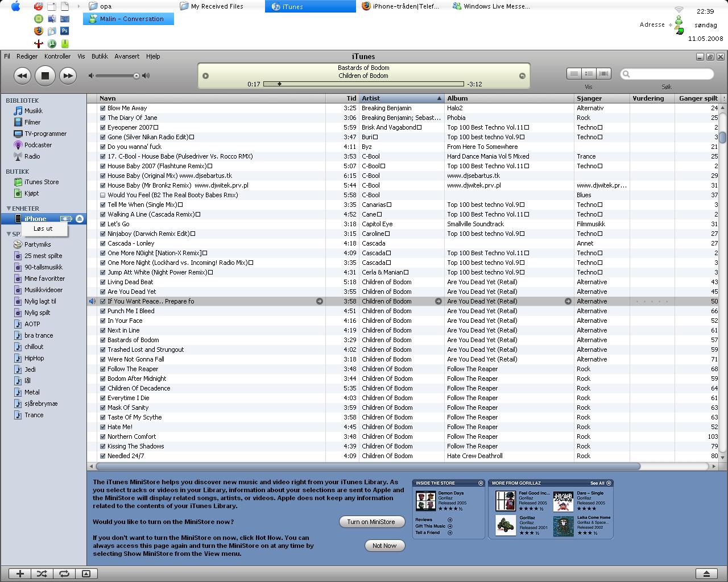The height and width of the screenshot is (582, 728).
Task: Stop playback with the stop button
Action: (45, 76)
